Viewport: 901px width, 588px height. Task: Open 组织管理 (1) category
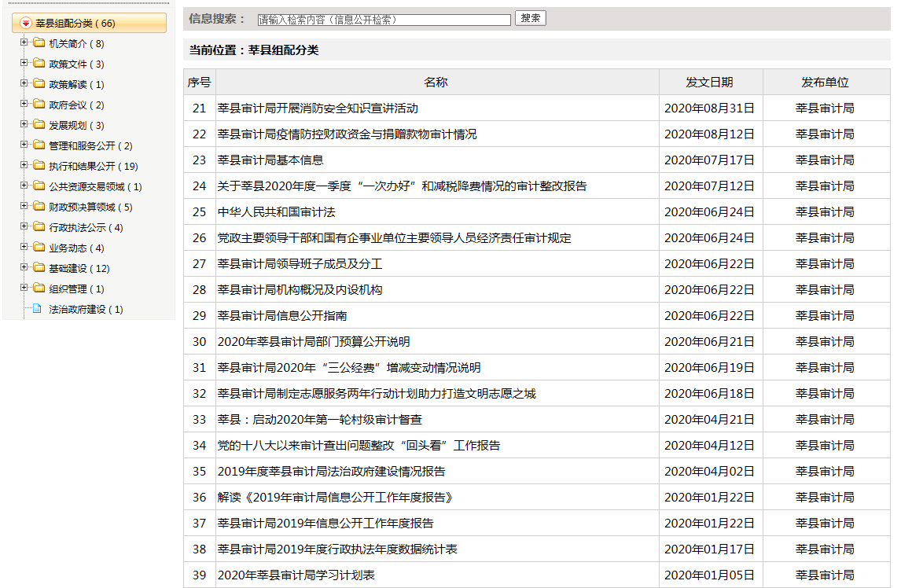pos(76,289)
